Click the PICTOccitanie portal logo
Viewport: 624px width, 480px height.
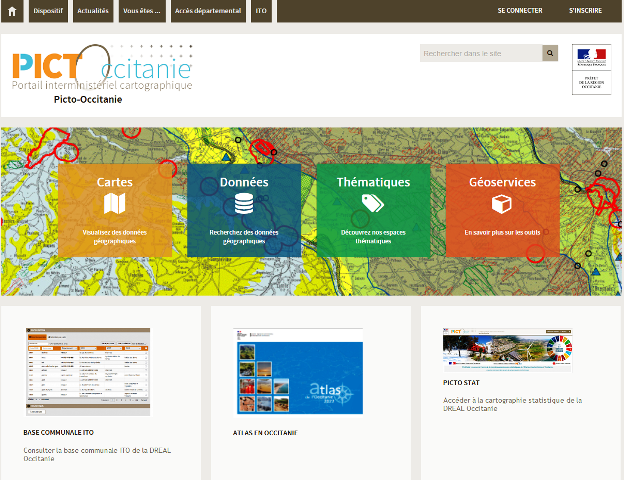pos(102,67)
